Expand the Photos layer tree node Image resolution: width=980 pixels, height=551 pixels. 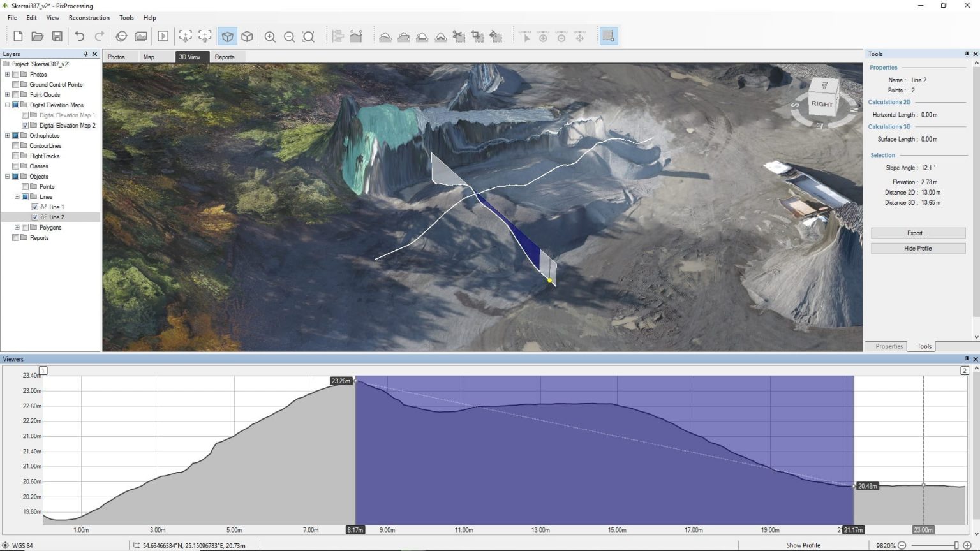pos(6,74)
